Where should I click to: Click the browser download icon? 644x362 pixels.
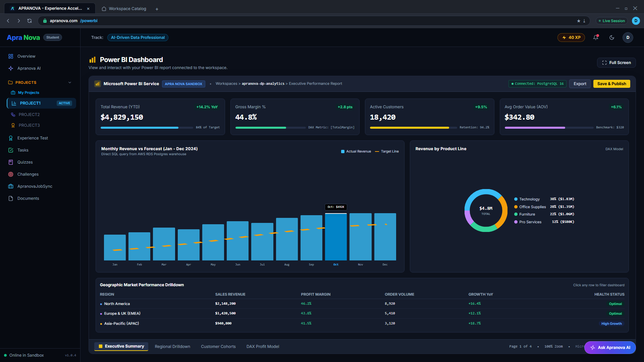click(x=584, y=21)
